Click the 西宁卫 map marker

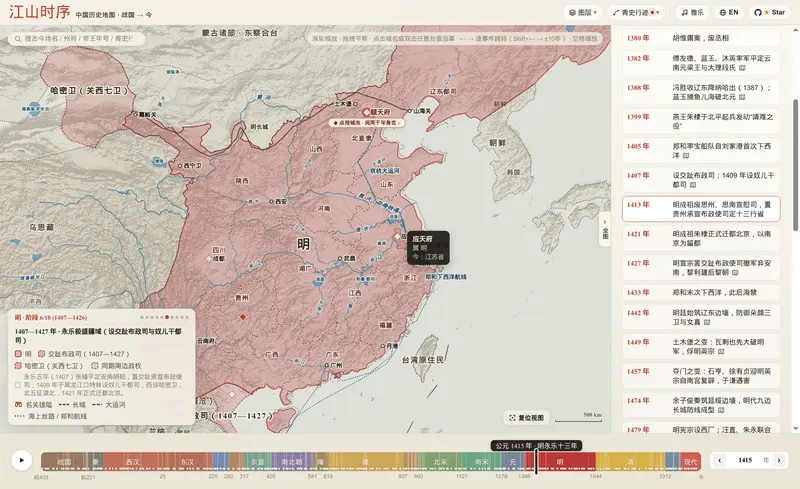click(x=180, y=166)
